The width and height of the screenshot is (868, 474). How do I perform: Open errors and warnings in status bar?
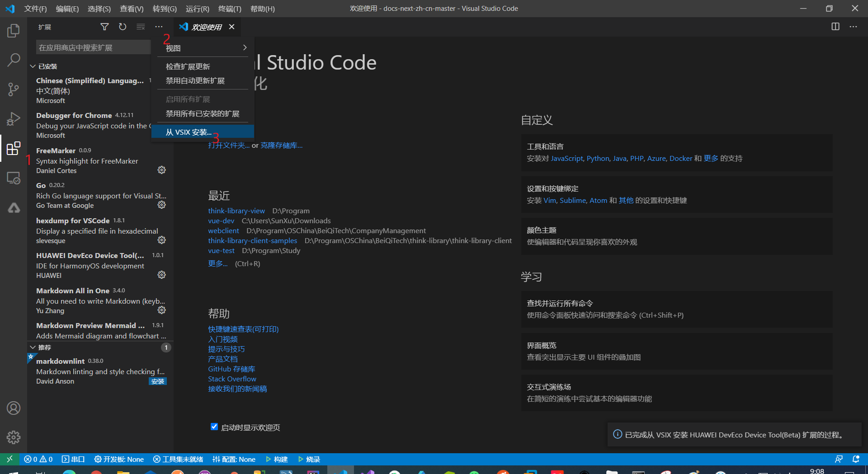point(38,459)
